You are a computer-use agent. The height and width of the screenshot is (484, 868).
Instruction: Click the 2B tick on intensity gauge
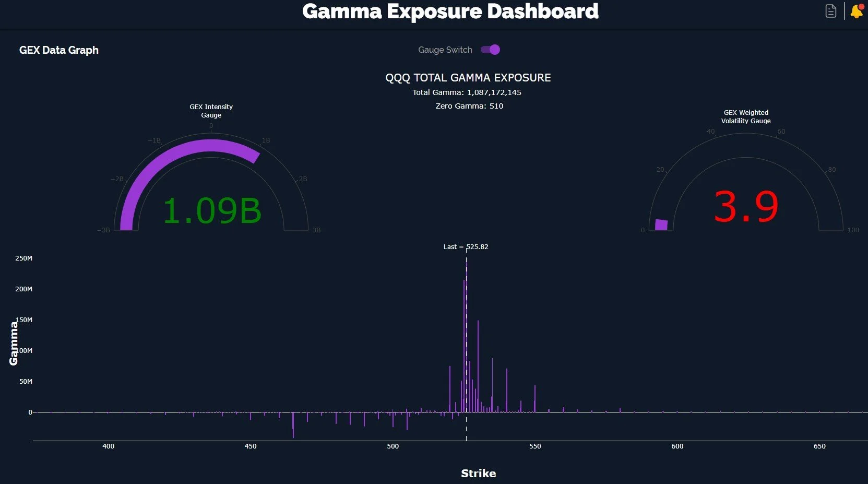coord(303,179)
